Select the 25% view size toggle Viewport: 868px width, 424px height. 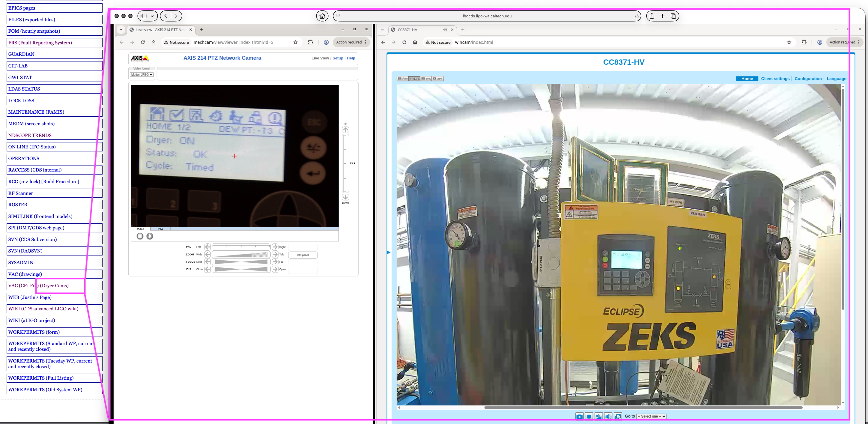point(438,79)
